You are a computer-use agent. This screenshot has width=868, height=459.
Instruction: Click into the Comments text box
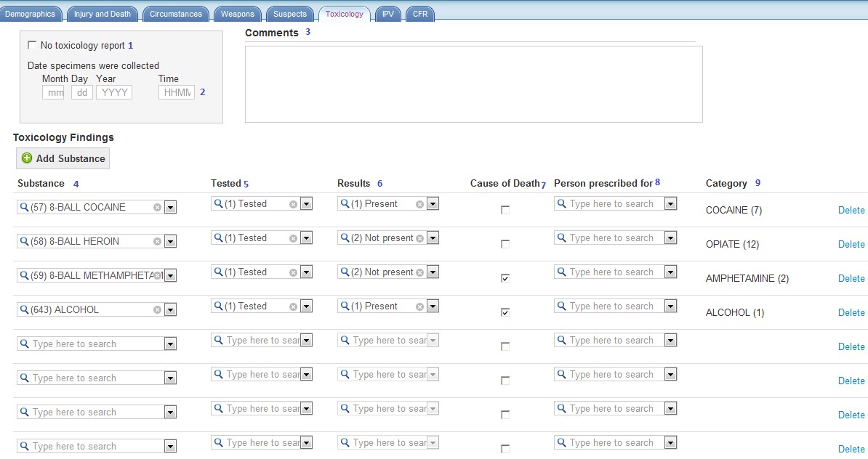[x=473, y=84]
